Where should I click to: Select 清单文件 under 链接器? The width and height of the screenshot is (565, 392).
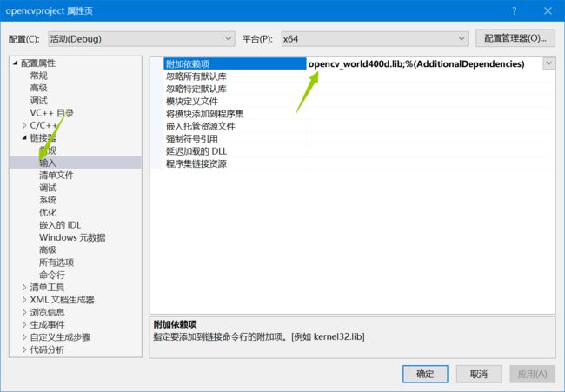click(56, 176)
